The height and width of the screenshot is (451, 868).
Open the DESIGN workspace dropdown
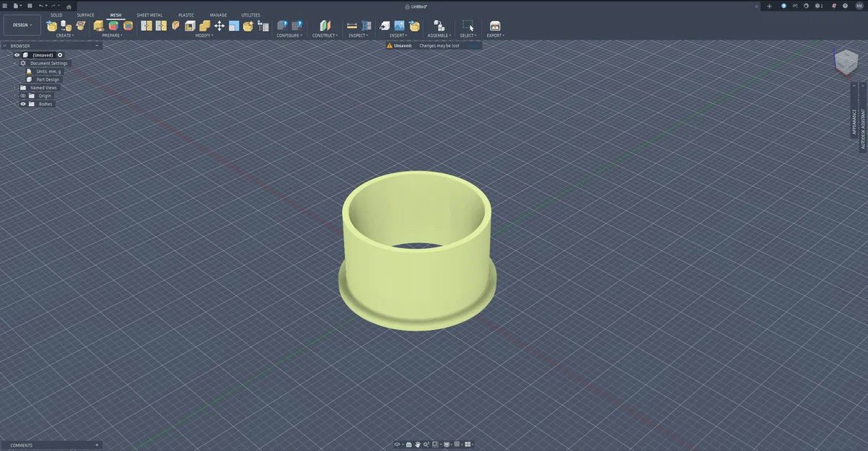click(x=22, y=25)
